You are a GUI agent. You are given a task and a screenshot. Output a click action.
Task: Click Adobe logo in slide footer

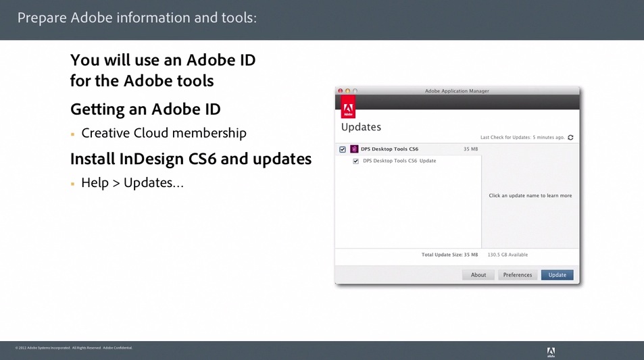551,352
